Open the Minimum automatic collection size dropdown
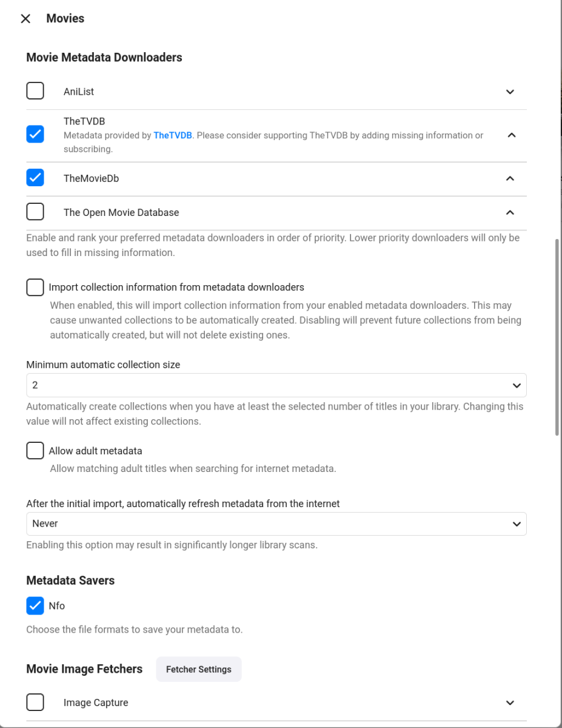Image resolution: width=562 pixels, height=728 pixels. (276, 385)
